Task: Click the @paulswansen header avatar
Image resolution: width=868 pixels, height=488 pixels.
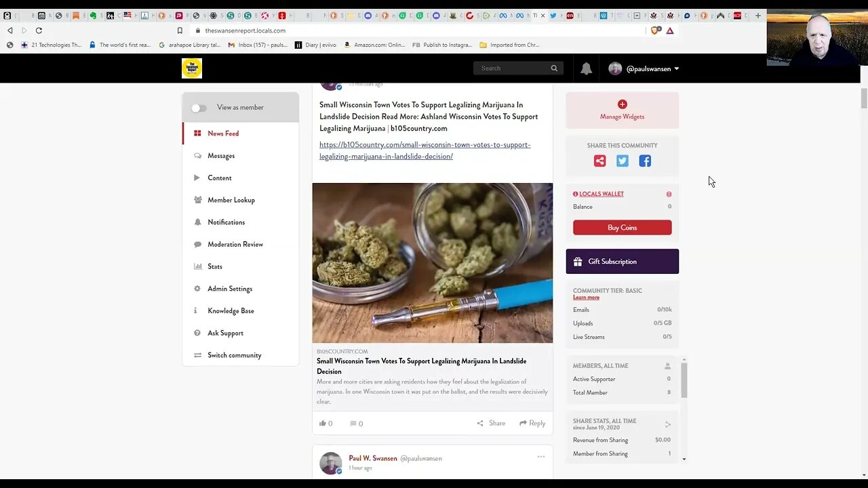Action: click(615, 68)
